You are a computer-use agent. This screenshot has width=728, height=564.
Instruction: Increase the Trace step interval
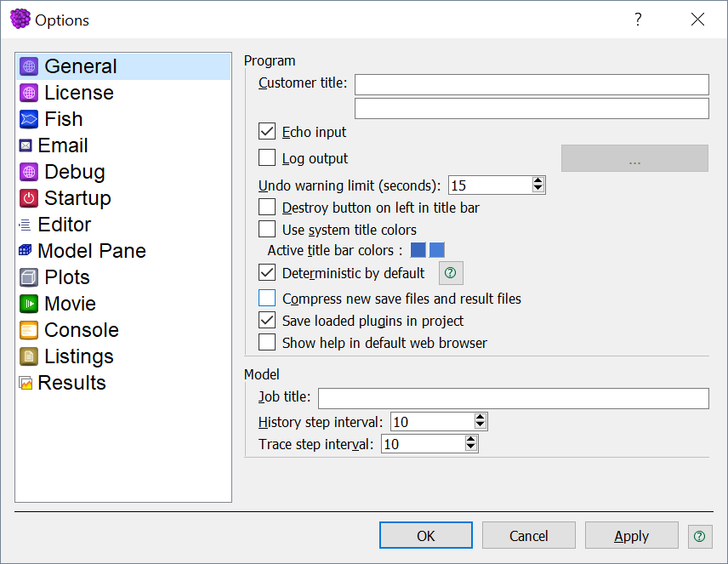[x=471, y=440]
